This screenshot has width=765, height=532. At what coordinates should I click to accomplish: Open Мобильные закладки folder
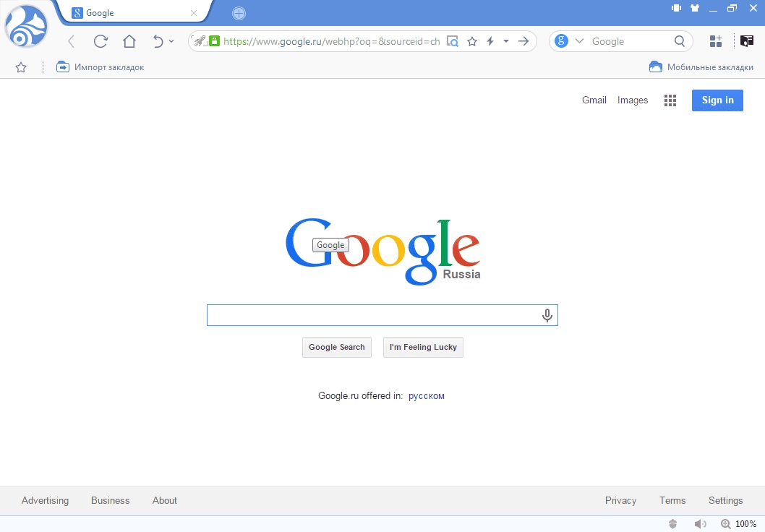(x=701, y=66)
